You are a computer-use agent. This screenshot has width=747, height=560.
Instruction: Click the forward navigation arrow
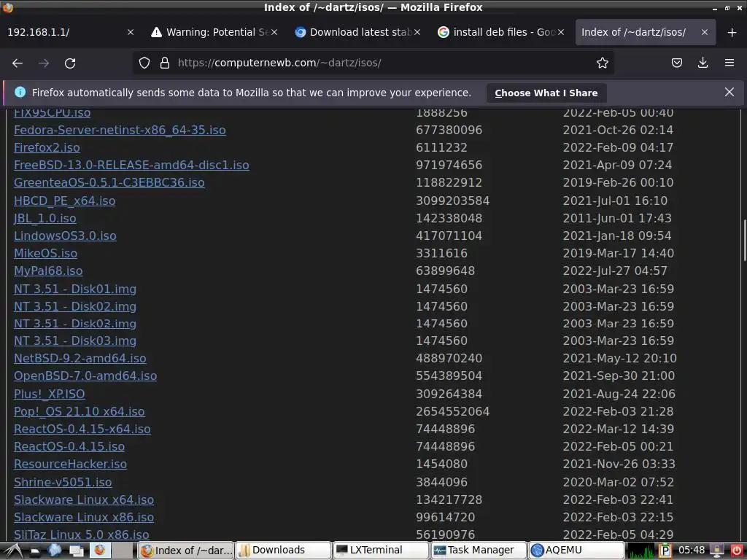click(44, 63)
